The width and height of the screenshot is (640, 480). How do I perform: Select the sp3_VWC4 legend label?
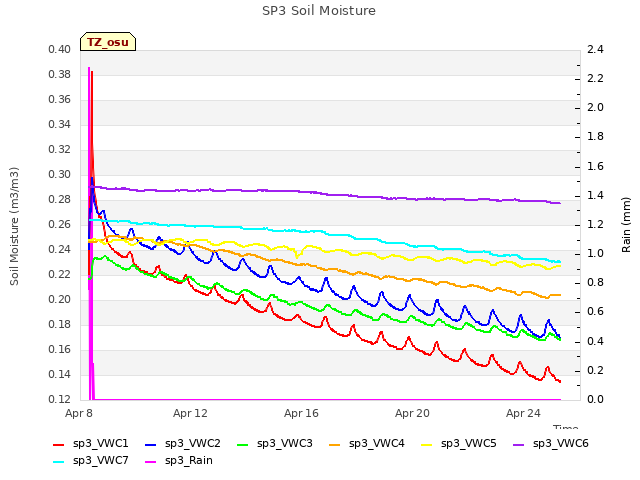pos(376,443)
